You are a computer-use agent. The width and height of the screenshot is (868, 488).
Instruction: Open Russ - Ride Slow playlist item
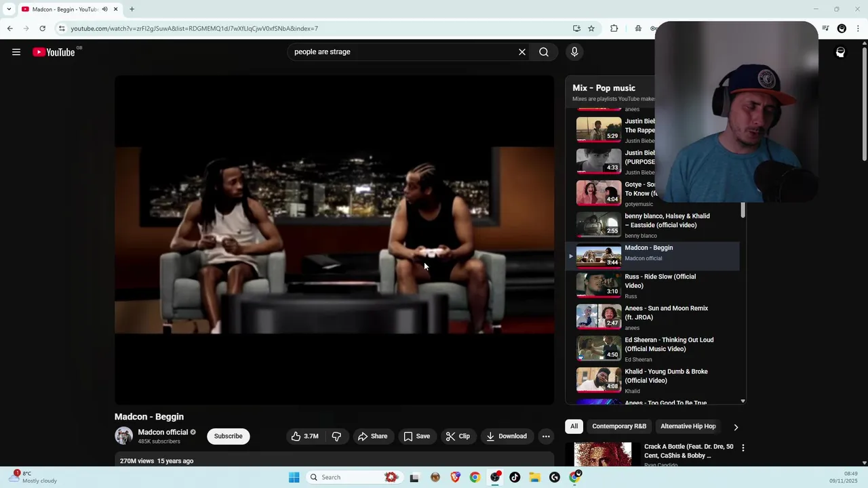coord(652,287)
